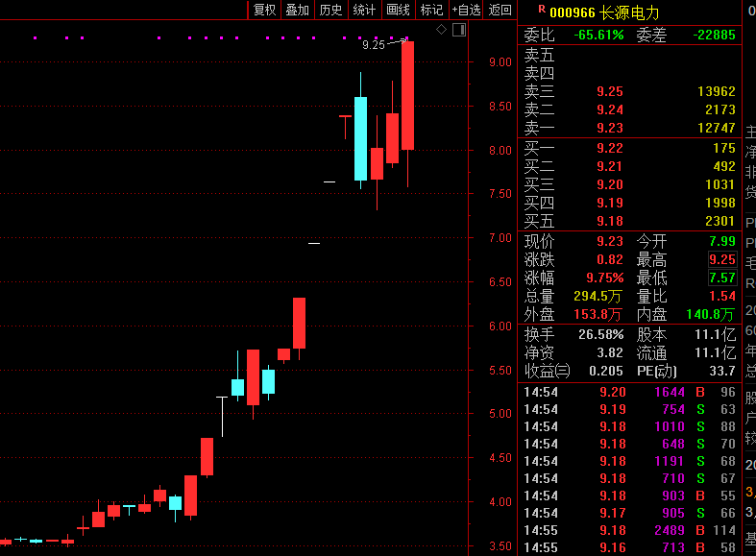Click the 买五 volume 2301

(720, 222)
